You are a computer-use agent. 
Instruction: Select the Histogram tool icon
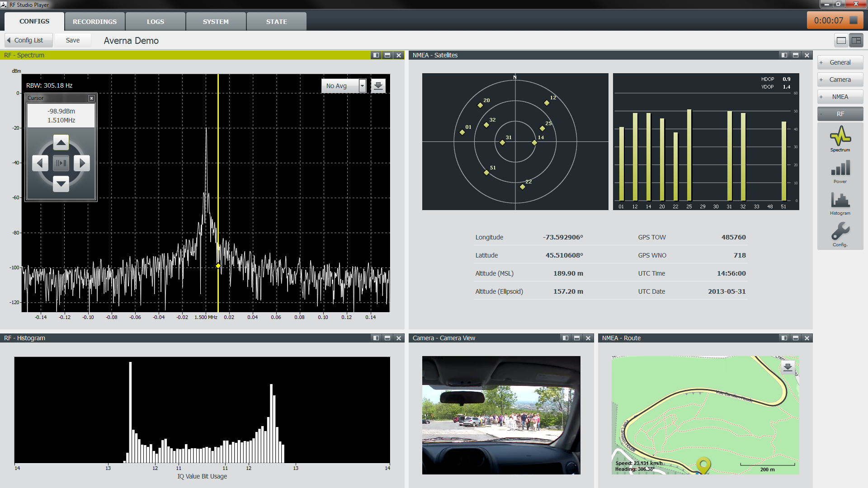840,201
